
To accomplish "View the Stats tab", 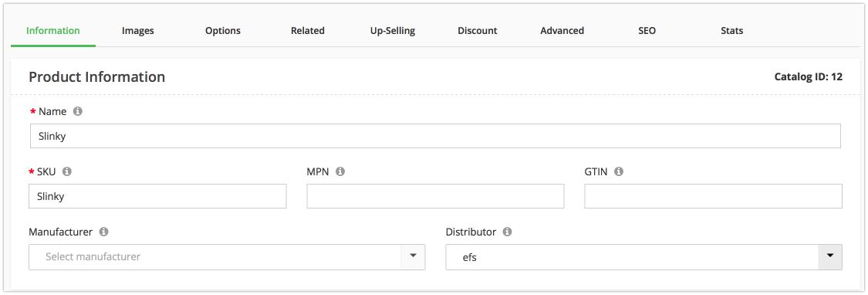I will [x=732, y=30].
